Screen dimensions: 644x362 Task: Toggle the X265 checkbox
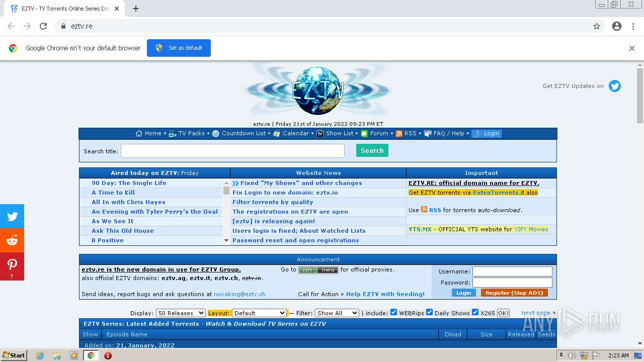(x=475, y=312)
